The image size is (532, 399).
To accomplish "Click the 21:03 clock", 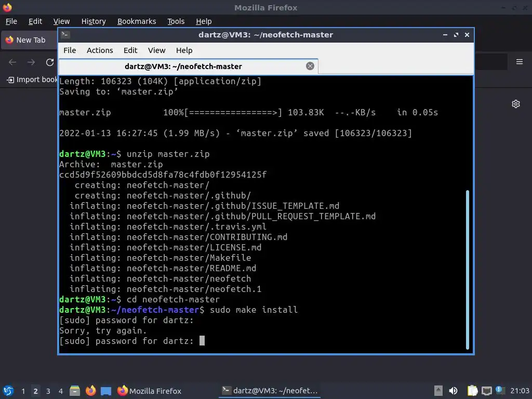I will pyautogui.click(x=520, y=391).
